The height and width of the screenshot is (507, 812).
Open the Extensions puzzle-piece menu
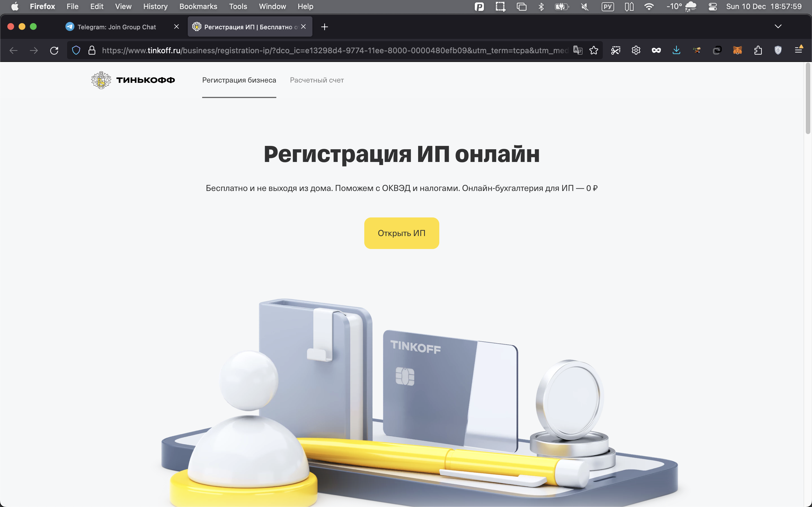pyautogui.click(x=758, y=51)
